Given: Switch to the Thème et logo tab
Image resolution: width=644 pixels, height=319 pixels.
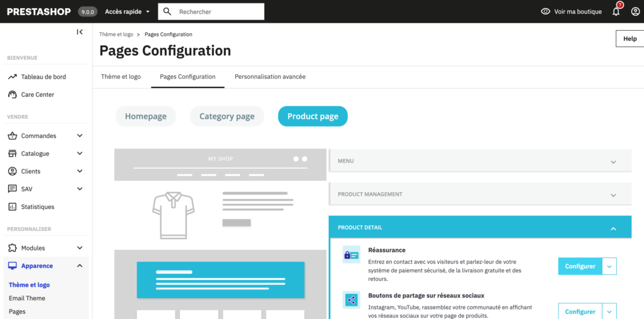Looking at the screenshot, I should pyautogui.click(x=121, y=77).
